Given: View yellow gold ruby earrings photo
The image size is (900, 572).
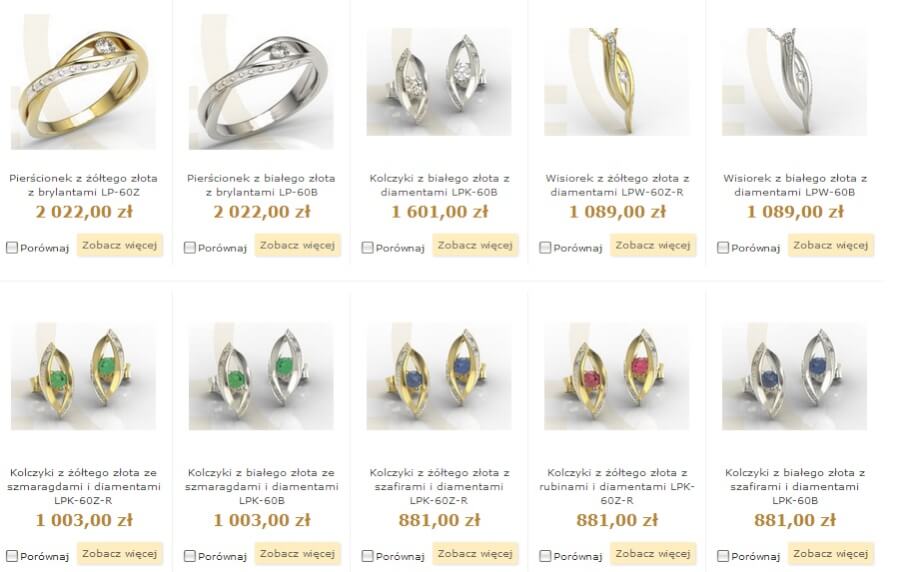Looking at the screenshot, I should pyautogui.click(x=616, y=376).
